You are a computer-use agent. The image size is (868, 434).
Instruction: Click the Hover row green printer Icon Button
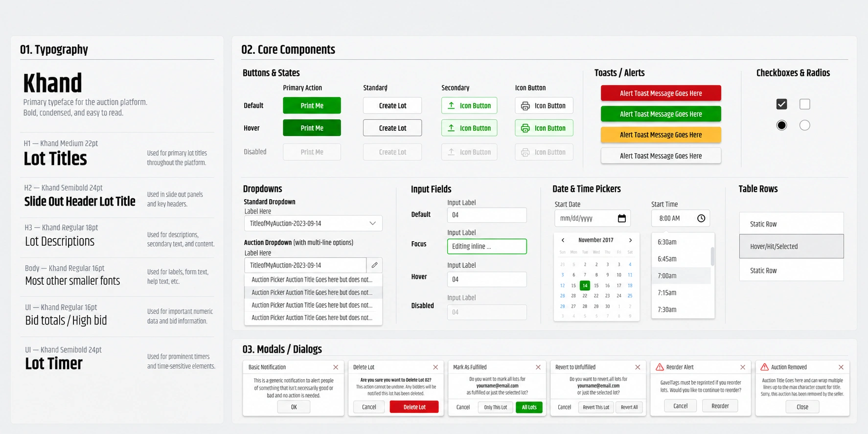coord(544,128)
